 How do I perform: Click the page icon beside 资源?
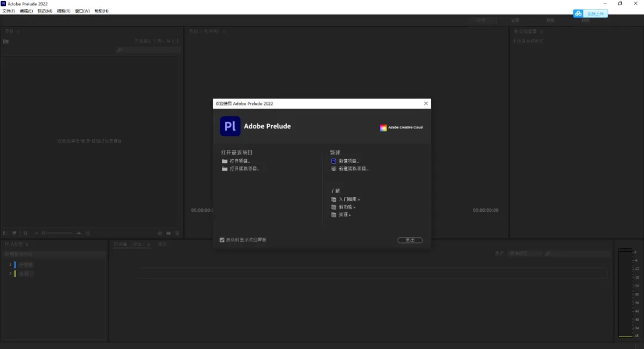point(333,215)
